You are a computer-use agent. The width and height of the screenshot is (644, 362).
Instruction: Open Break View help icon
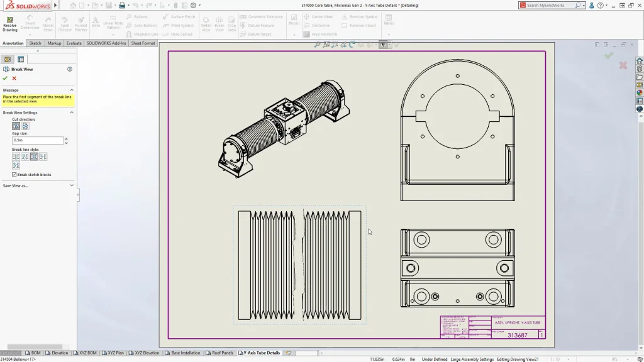pos(70,69)
